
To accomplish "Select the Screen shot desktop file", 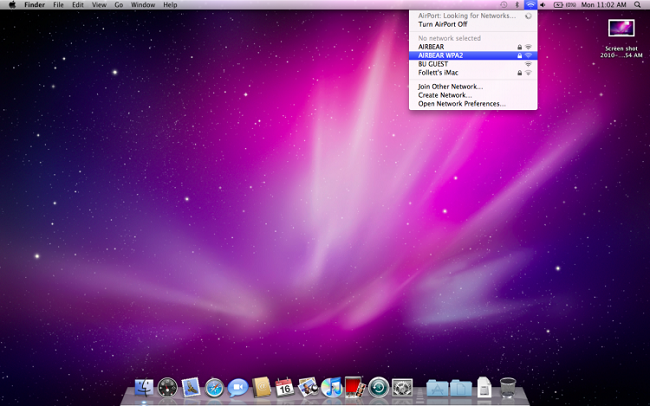I will pyautogui.click(x=621, y=38).
